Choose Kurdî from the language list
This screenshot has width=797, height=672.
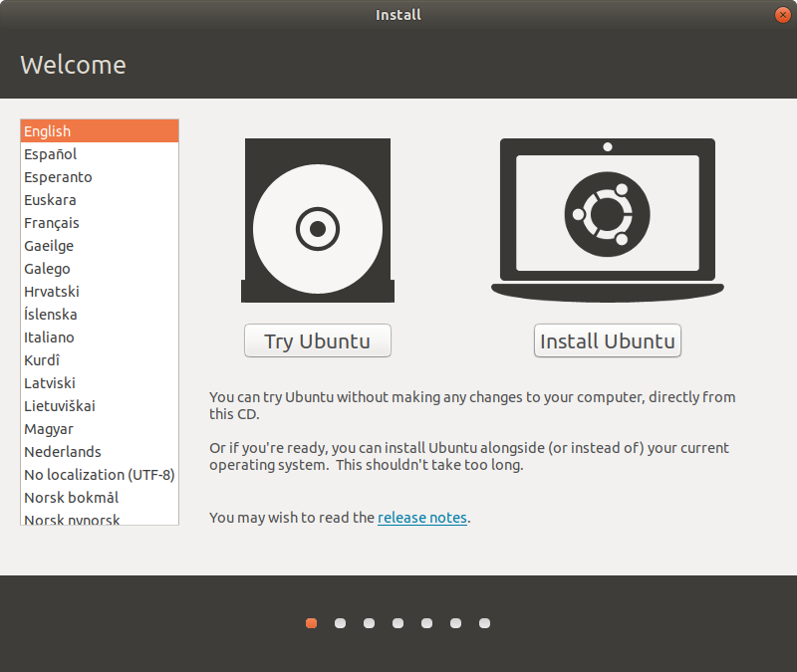[x=100, y=359]
